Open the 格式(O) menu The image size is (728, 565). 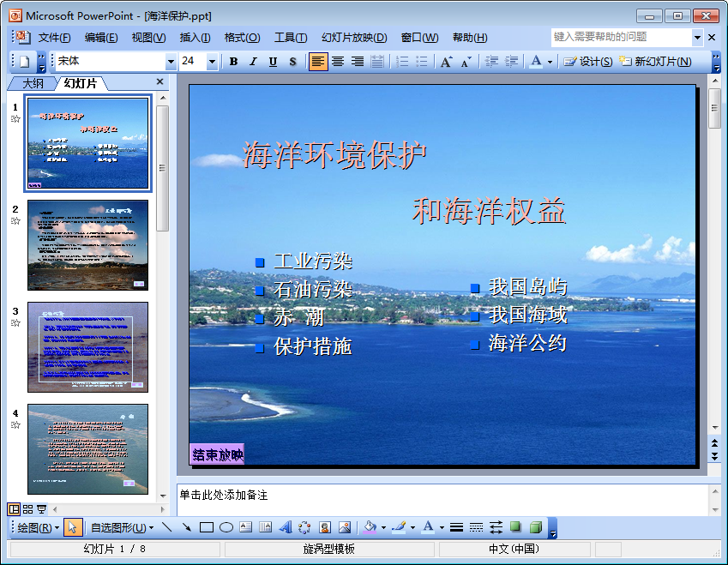click(242, 38)
